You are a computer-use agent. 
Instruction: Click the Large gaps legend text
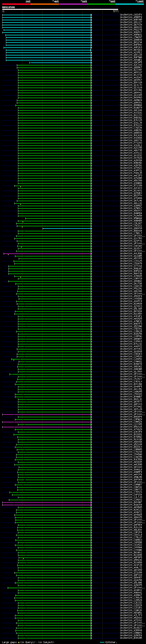[x=28, y=642]
